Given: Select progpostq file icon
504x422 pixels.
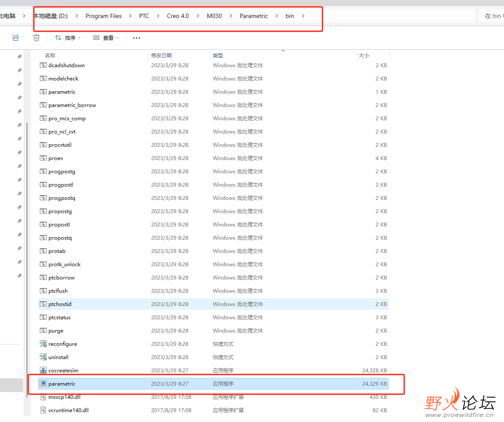Looking at the screenshot, I should [43, 198].
